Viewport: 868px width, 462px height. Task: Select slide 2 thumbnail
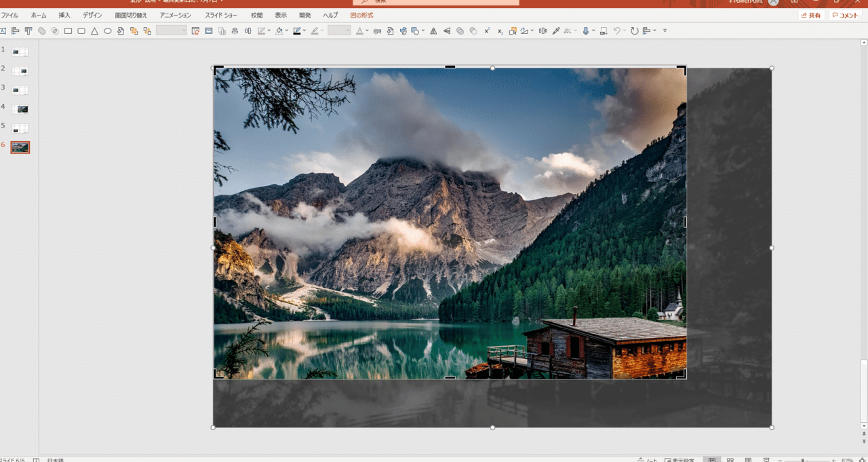(x=20, y=71)
